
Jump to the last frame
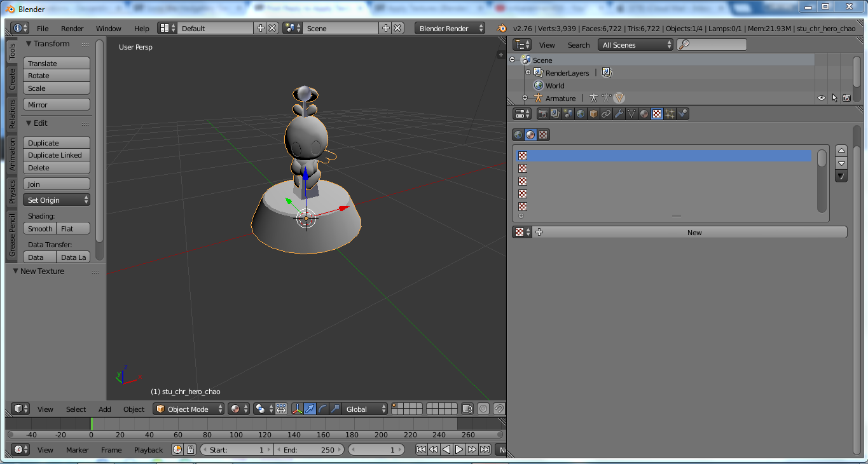click(x=485, y=449)
